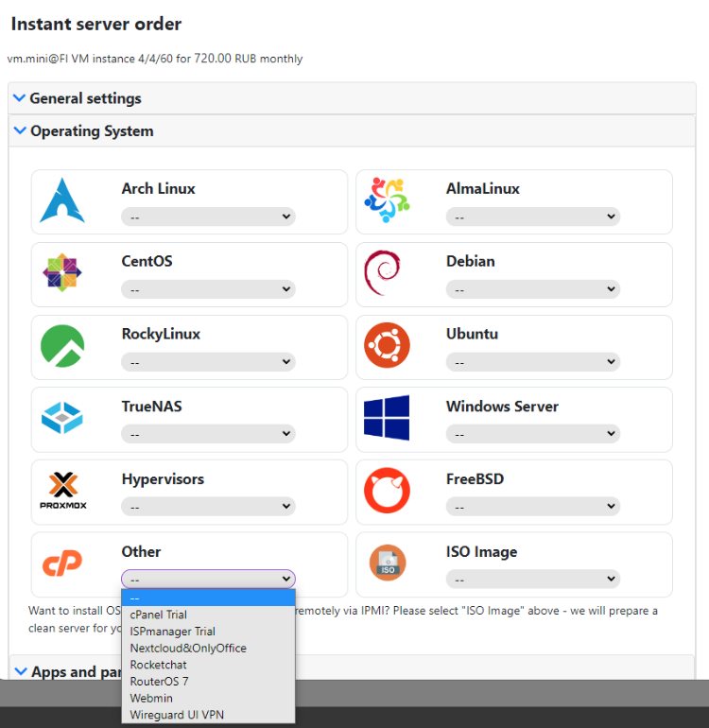Click the AlmaLinux logo icon
The image size is (709, 728).
(387, 200)
